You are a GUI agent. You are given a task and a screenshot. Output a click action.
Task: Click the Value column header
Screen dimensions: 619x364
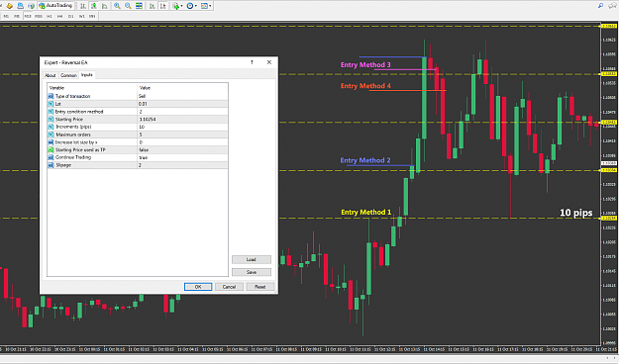click(x=182, y=88)
